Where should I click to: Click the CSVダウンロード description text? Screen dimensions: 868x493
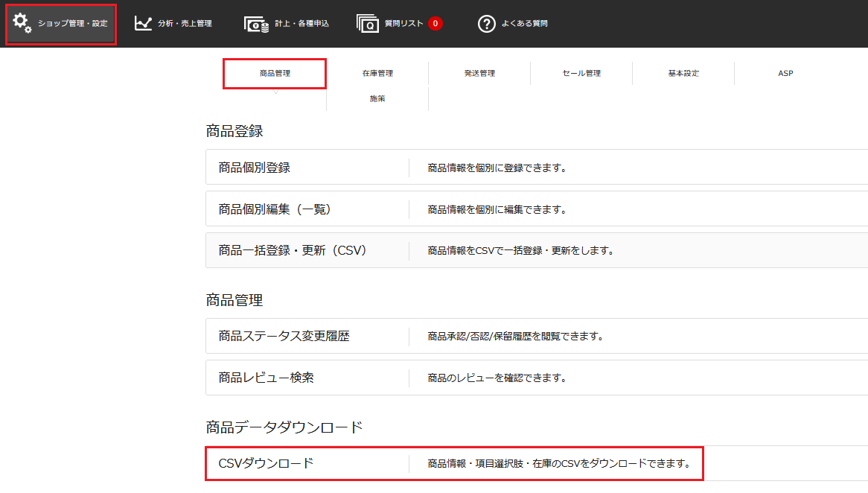560,464
